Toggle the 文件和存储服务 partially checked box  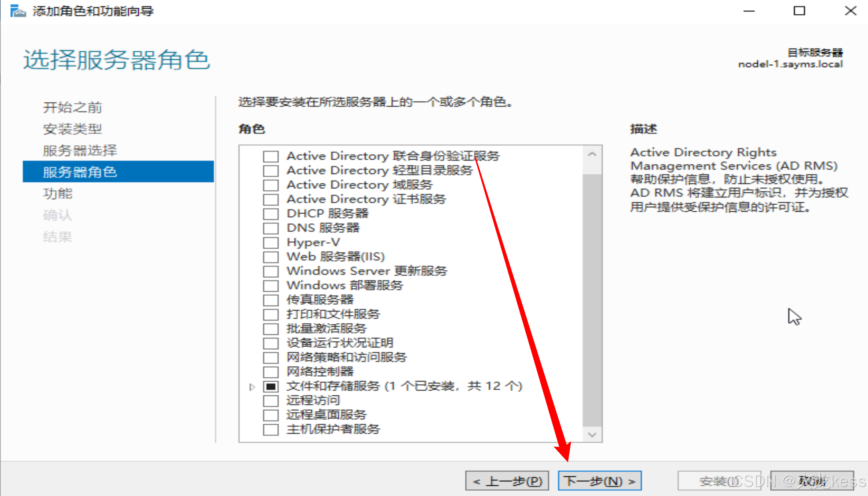tap(270, 386)
